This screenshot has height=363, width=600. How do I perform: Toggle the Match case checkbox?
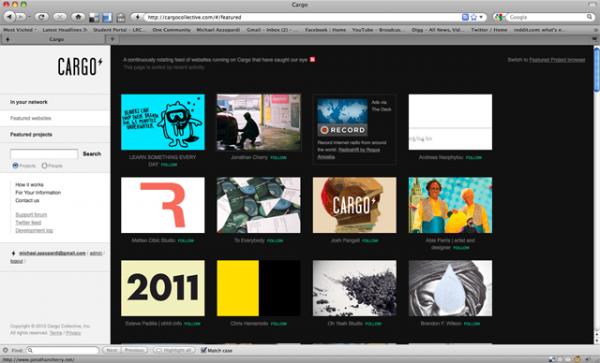[x=204, y=350]
